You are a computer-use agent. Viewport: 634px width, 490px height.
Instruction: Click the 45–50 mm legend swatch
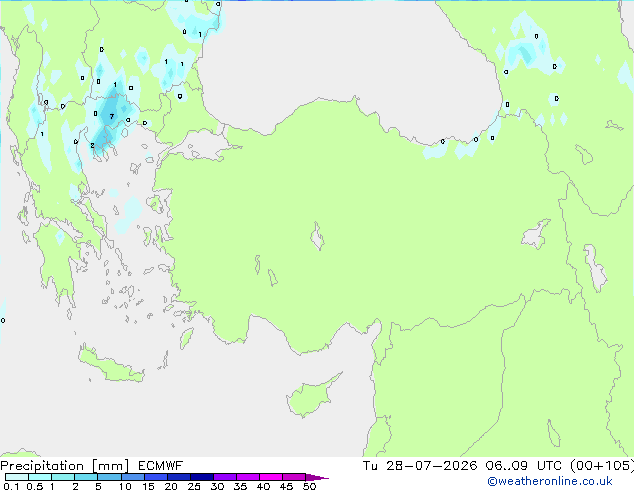click(294, 477)
